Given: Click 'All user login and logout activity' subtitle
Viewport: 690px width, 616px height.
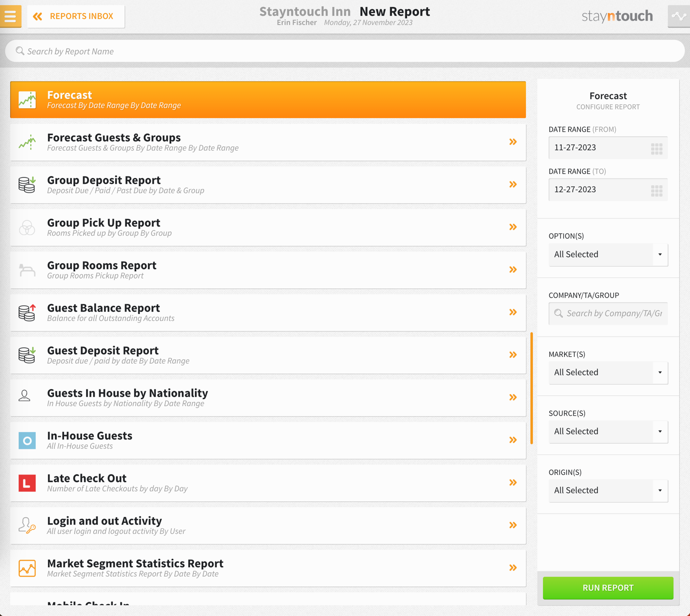Looking at the screenshot, I should point(103,531).
